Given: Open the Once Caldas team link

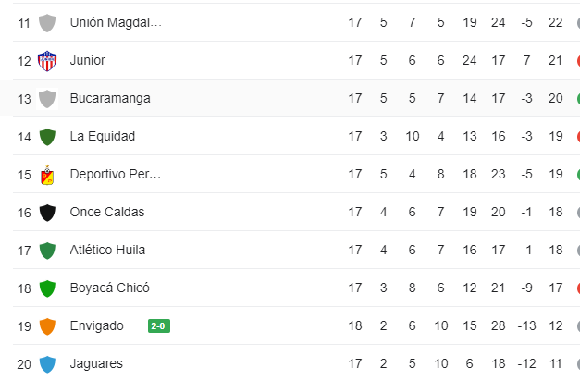Looking at the screenshot, I should coord(107,212).
